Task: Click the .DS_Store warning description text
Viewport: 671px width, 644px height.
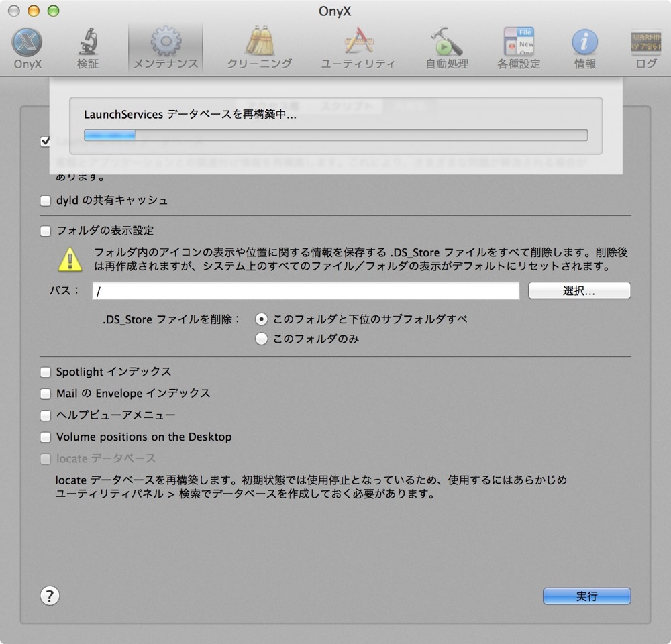Action: click(361, 260)
